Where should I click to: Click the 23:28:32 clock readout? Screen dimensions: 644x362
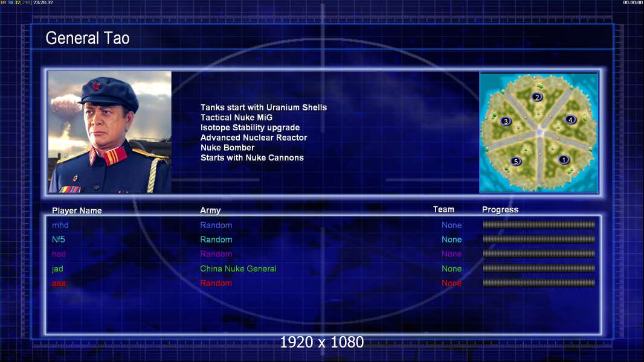tap(43, 2)
